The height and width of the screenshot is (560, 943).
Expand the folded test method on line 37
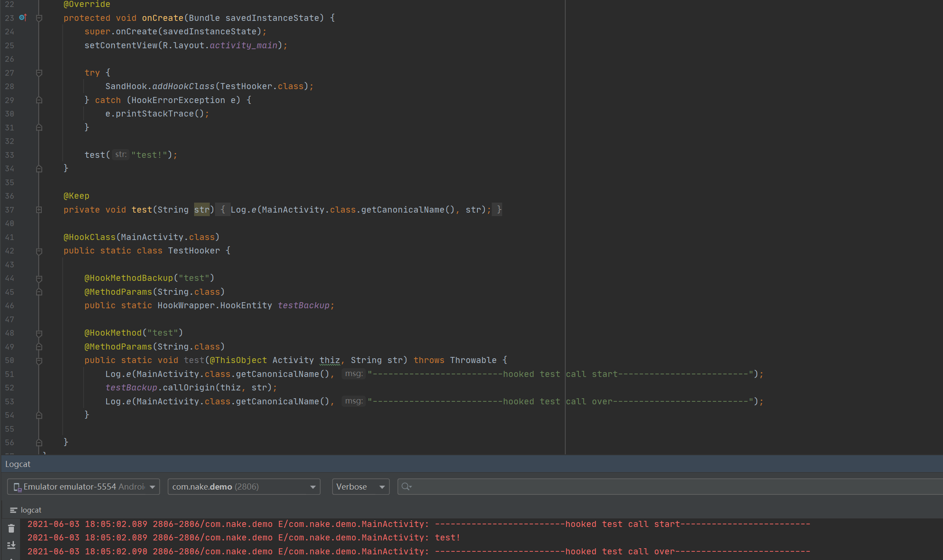(39, 210)
